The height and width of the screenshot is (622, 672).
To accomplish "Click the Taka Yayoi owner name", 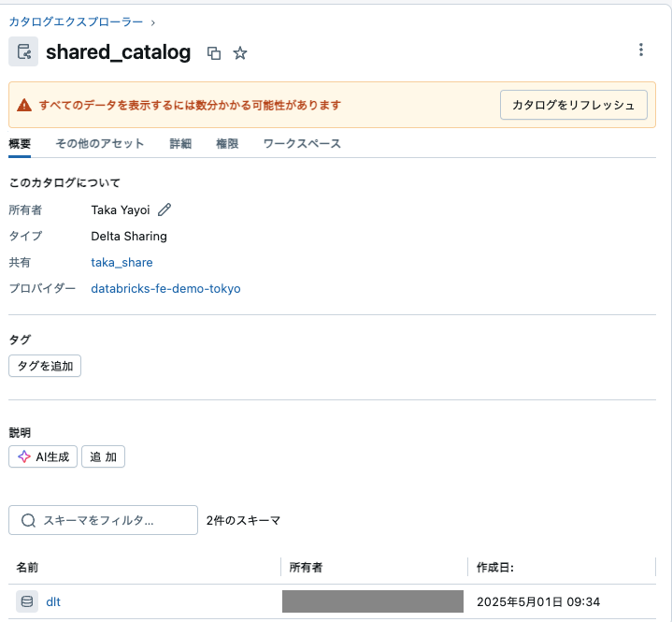I will (x=121, y=210).
